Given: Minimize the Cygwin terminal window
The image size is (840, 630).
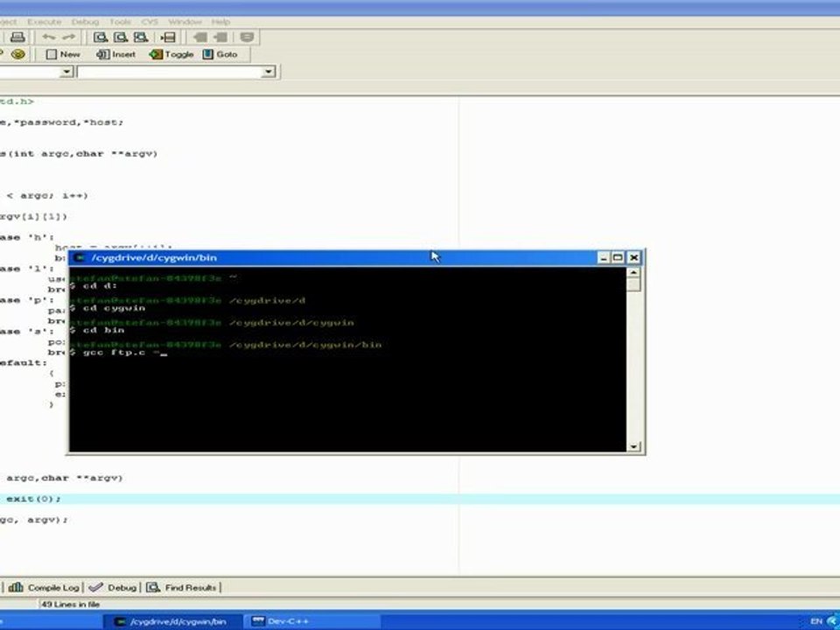Looking at the screenshot, I should coord(603,257).
